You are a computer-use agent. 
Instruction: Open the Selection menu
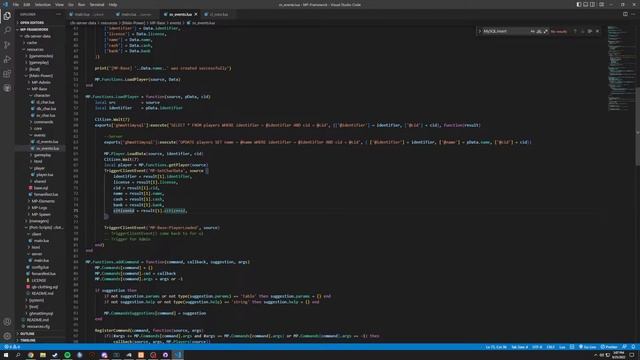[42, 4]
